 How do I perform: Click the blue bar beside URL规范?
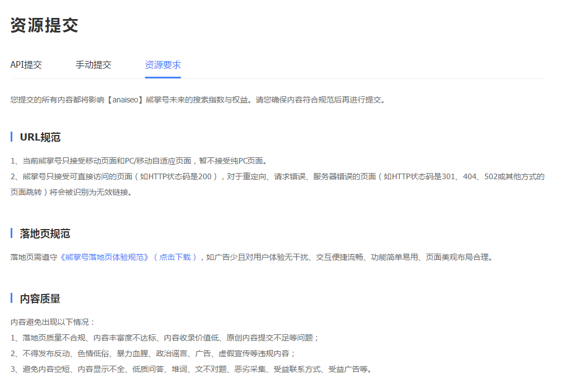11,137
